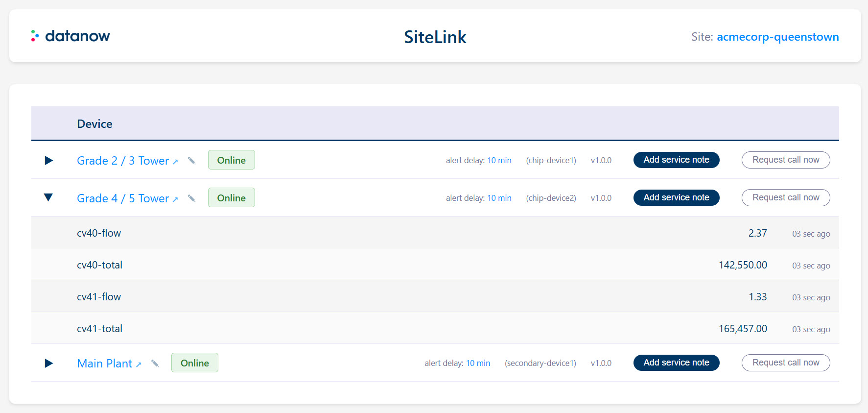Click the value 165,457.00

tap(743, 329)
